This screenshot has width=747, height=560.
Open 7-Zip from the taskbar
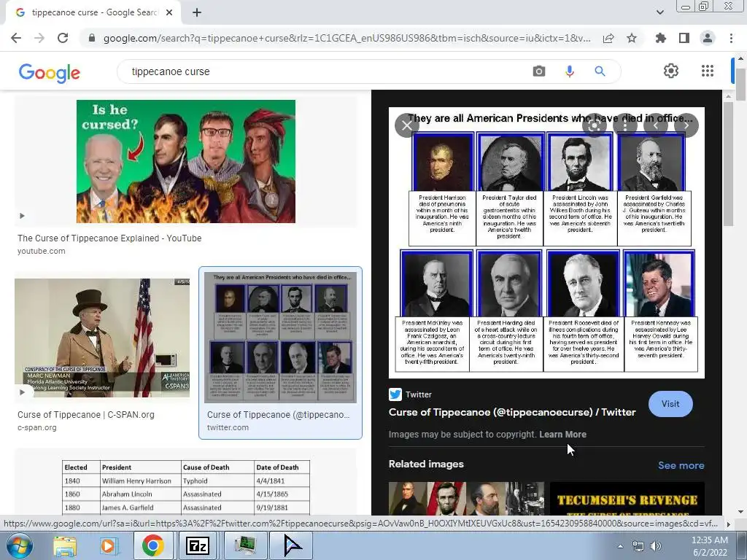coord(197,546)
